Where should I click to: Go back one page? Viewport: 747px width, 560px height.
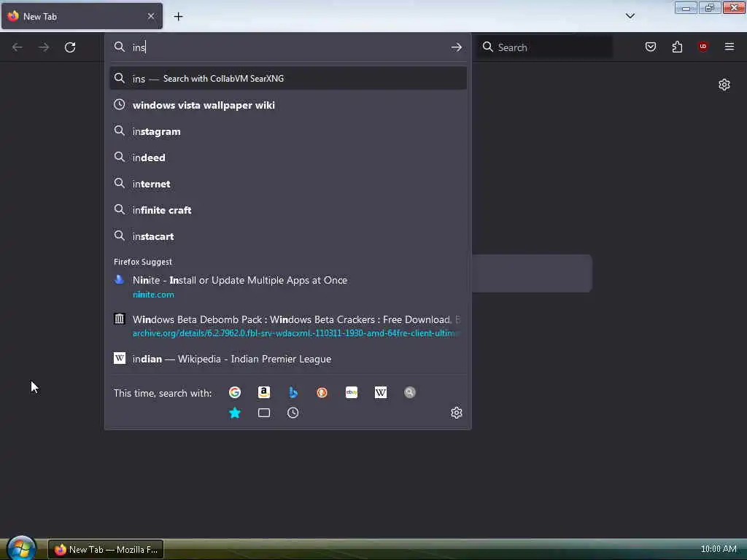[18, 47]
